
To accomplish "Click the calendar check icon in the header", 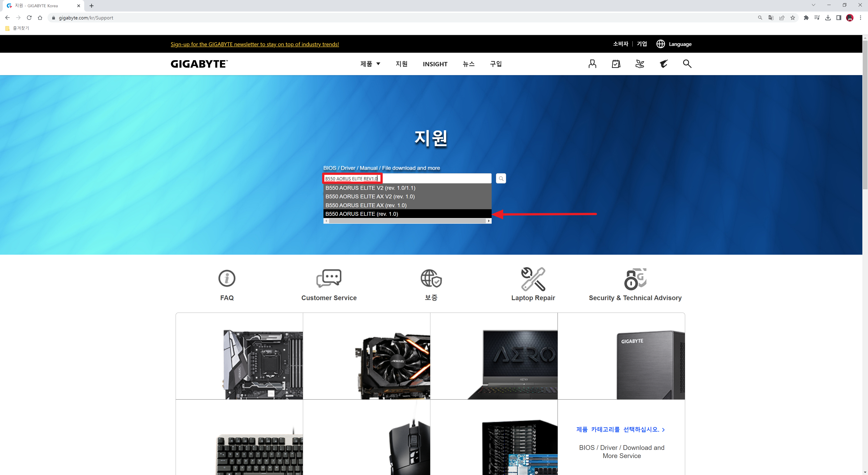I will 616,64.
